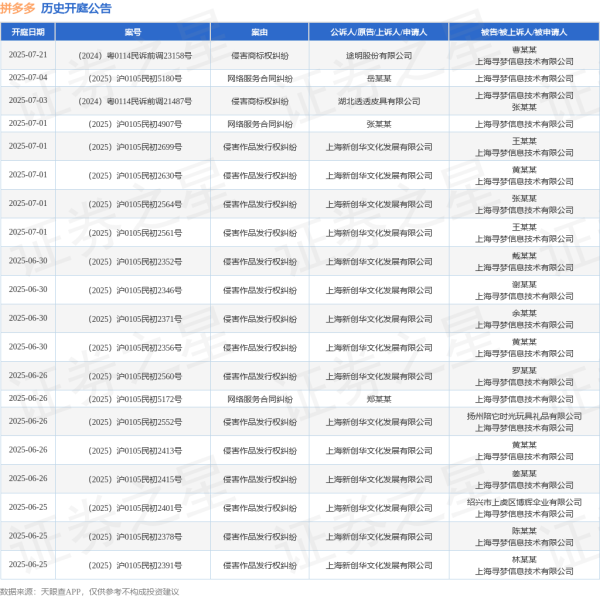Click case number (2025)沪0105民初2413号
The image size is (600, 597).
[135, 451]
